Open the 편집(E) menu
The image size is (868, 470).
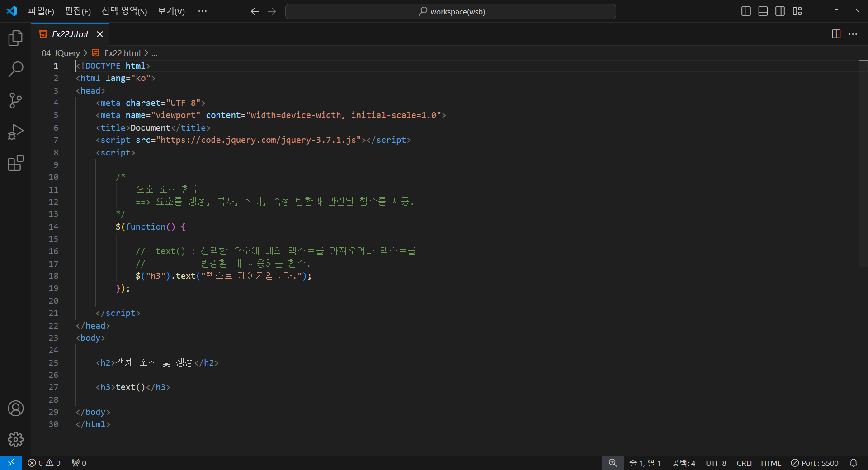pyautogui.click(x=78, y=11)
